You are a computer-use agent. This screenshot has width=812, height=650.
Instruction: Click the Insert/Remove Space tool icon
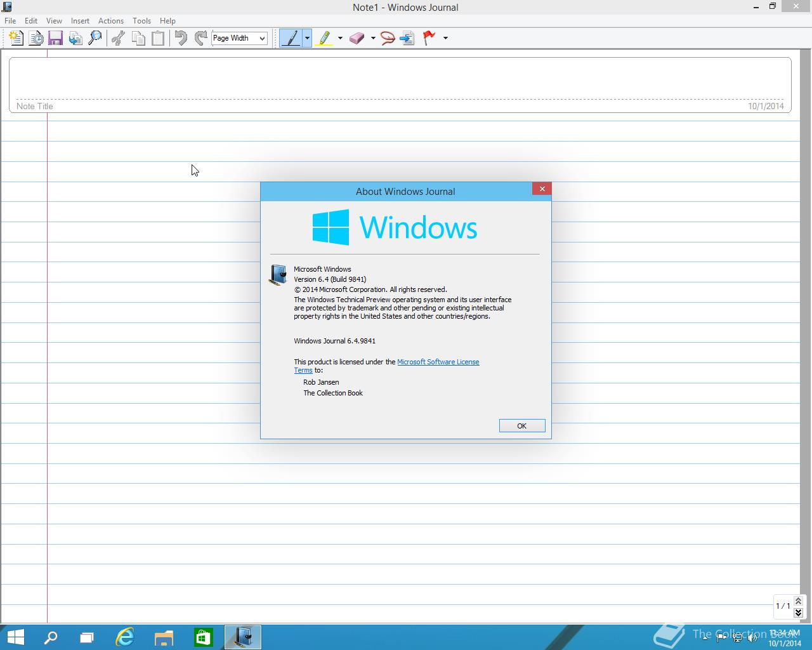click(407, 38)
